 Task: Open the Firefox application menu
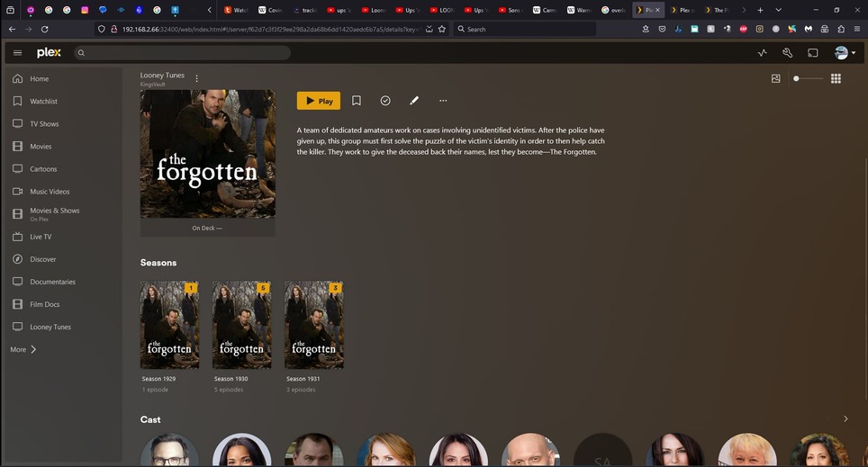click(x=857, y=29)
